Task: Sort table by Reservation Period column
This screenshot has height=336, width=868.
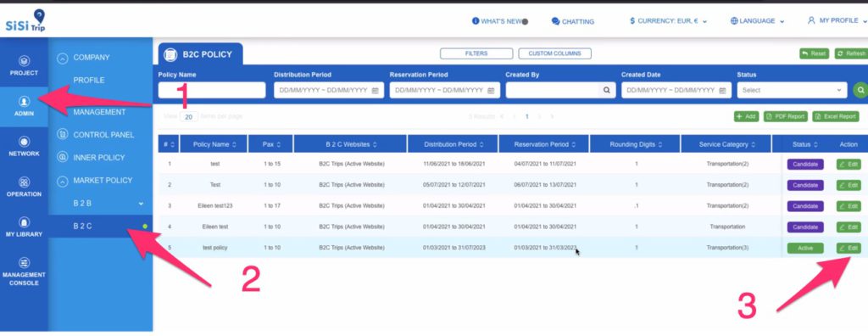Action: tap(544, 144)
